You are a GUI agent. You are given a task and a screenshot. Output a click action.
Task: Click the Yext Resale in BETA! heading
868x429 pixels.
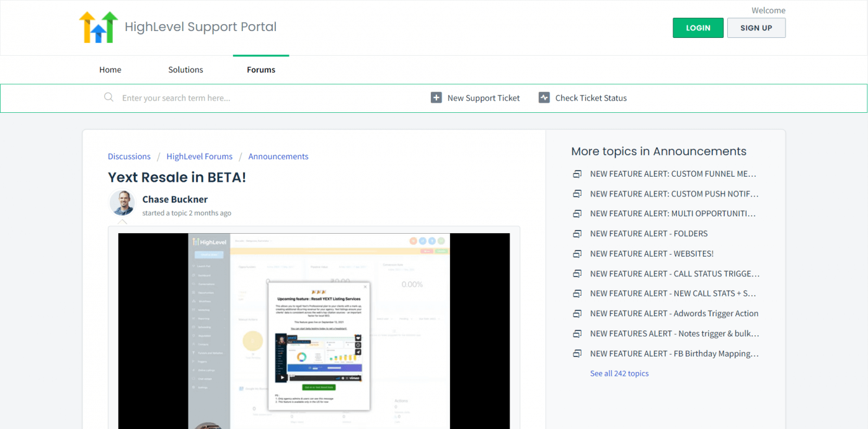[x=177, y=177]
